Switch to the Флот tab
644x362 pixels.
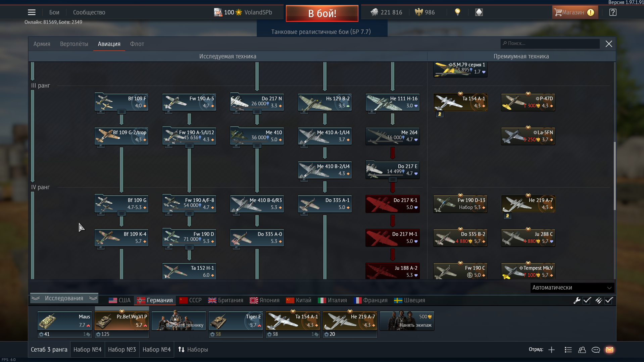coord(137,44)
